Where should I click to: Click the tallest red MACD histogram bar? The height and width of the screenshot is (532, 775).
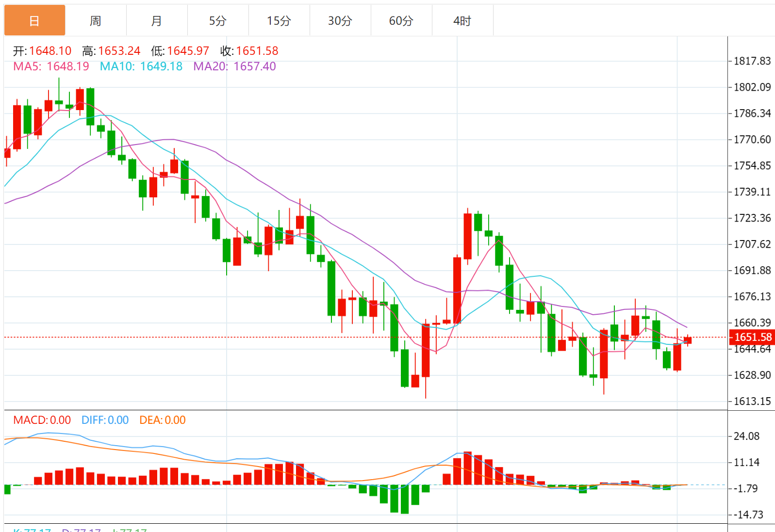pyautogui.click(x=468, y=468)
